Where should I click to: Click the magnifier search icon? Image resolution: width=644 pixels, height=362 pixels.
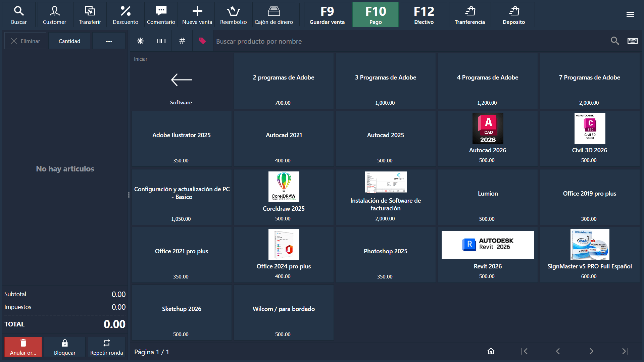pyautogui.click(x=615, y=41)
